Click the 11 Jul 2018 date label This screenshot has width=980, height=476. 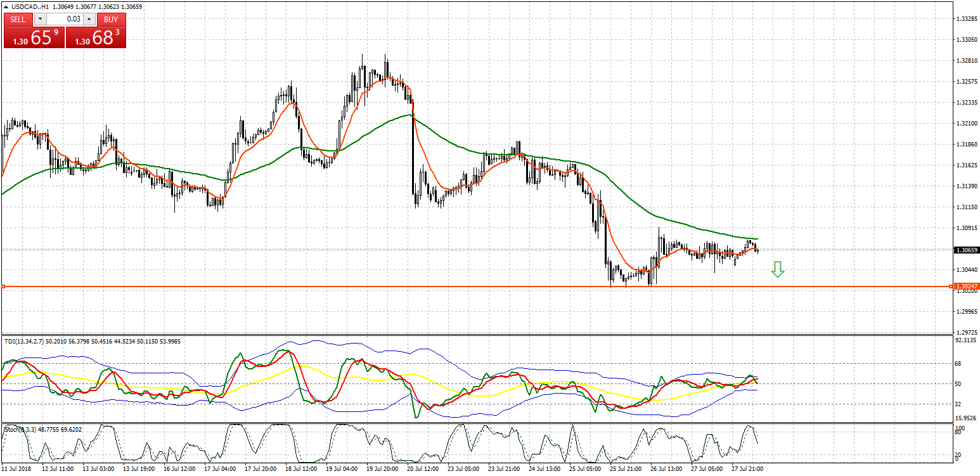click(x=16, y=469)
